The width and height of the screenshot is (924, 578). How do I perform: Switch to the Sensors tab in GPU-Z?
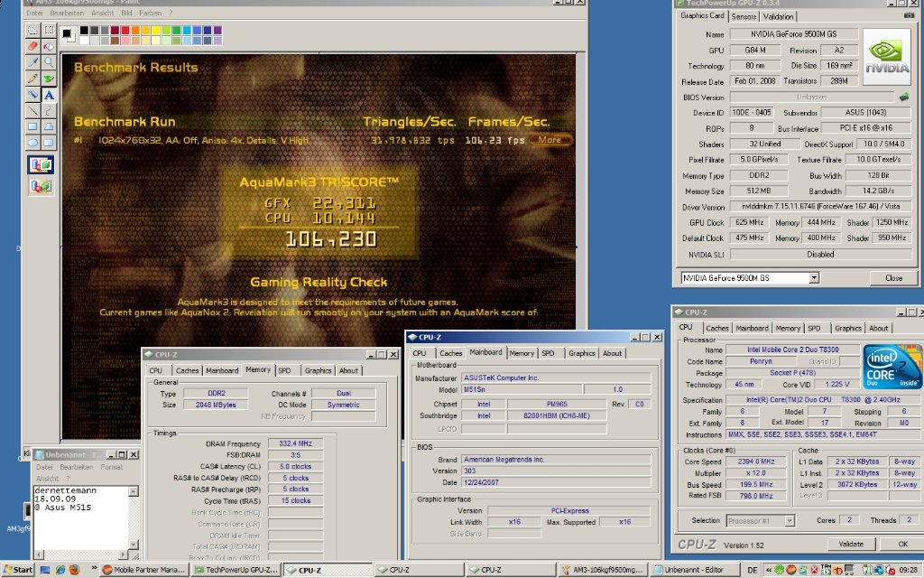[x=744, y=17]
